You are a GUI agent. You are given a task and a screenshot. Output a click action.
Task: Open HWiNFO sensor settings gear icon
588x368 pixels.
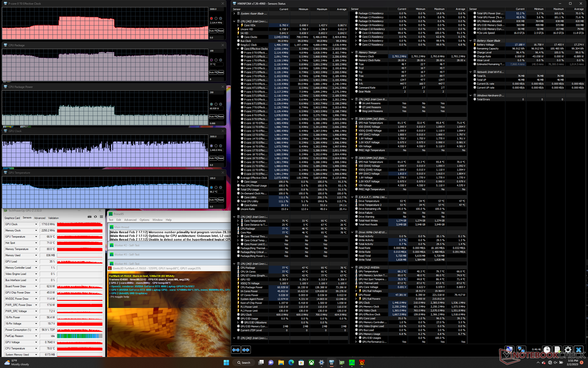(x=568, y=350)
